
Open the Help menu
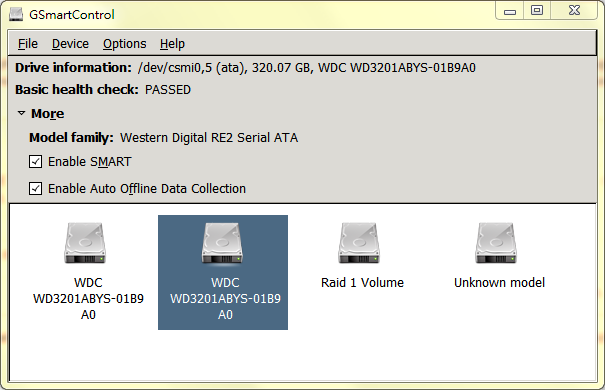pyautogui.click(x=172, y=44)
